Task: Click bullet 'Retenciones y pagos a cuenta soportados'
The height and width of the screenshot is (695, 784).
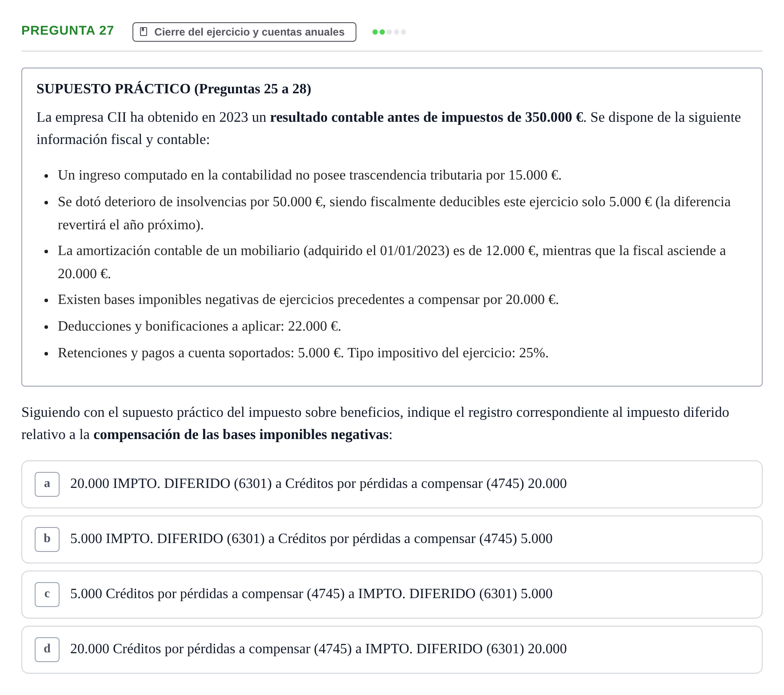Action: coord(303,353)
